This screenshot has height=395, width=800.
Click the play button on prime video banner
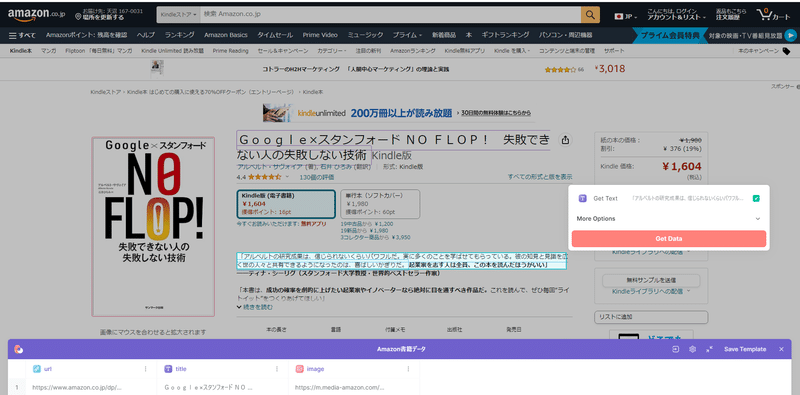tap(790, 35)
